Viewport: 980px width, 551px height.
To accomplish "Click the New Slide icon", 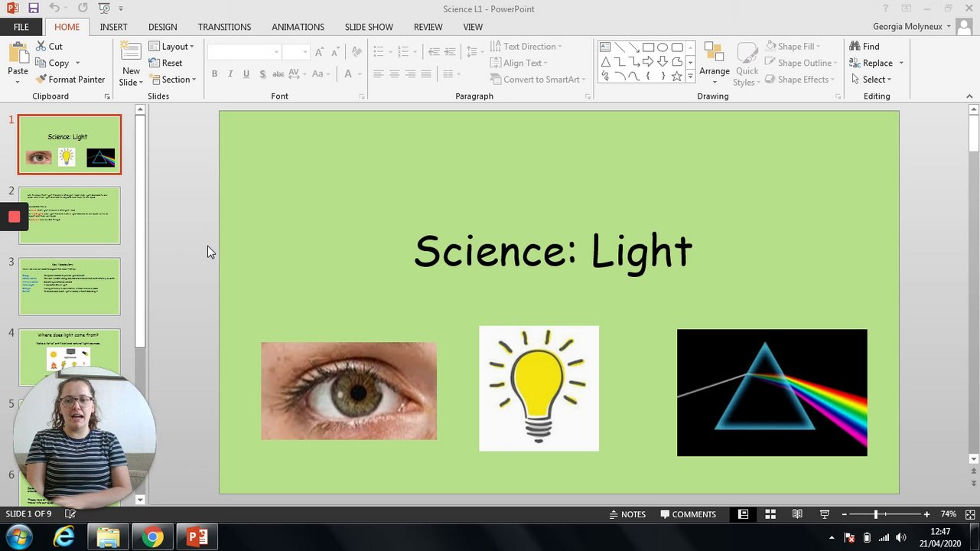I will [x=131, y=53].
